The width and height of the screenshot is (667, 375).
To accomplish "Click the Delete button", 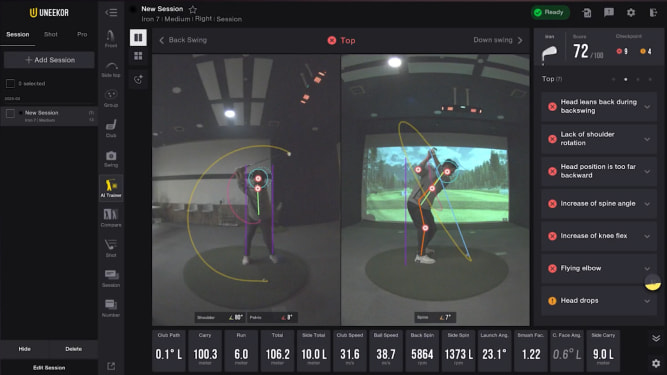I will (74, 349).
